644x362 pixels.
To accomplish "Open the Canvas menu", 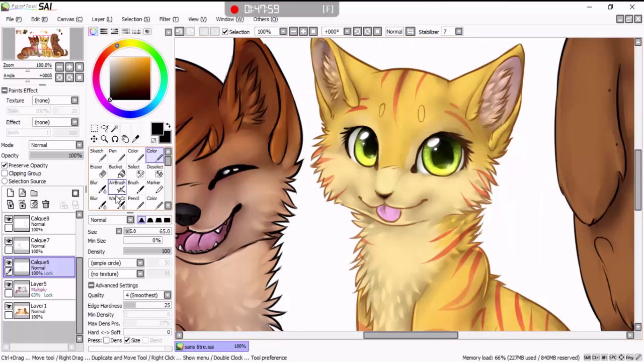I will click(x=69, y=19).
